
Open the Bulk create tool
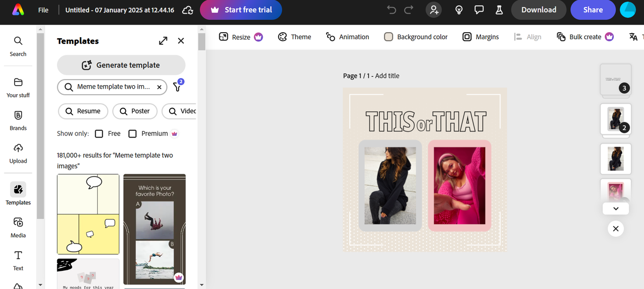(585, 37)
